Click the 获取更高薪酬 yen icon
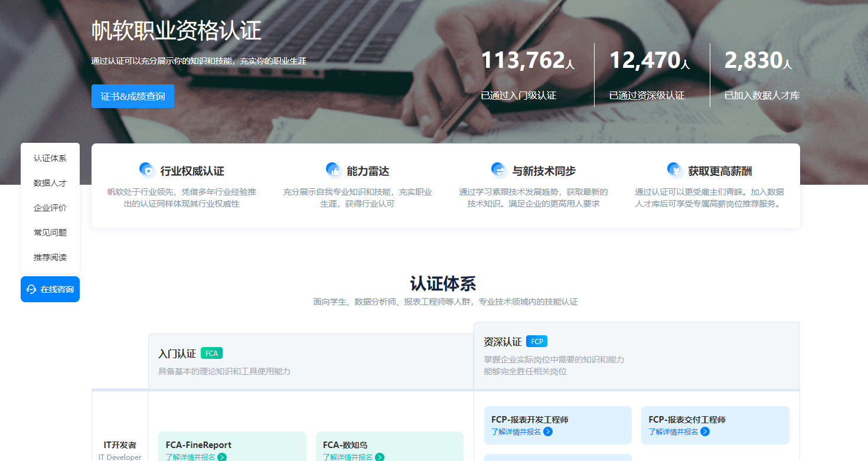This screenshot has height=461, width=868. [676, 171]
